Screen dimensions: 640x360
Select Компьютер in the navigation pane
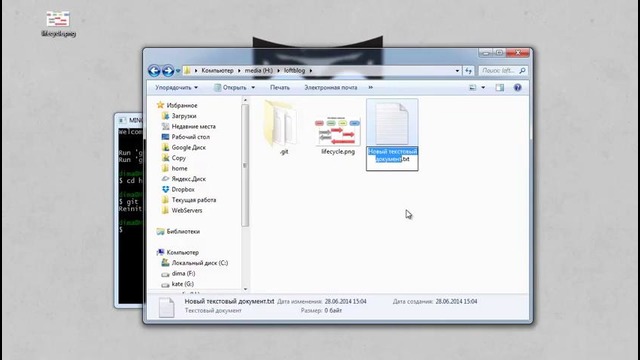182,252
